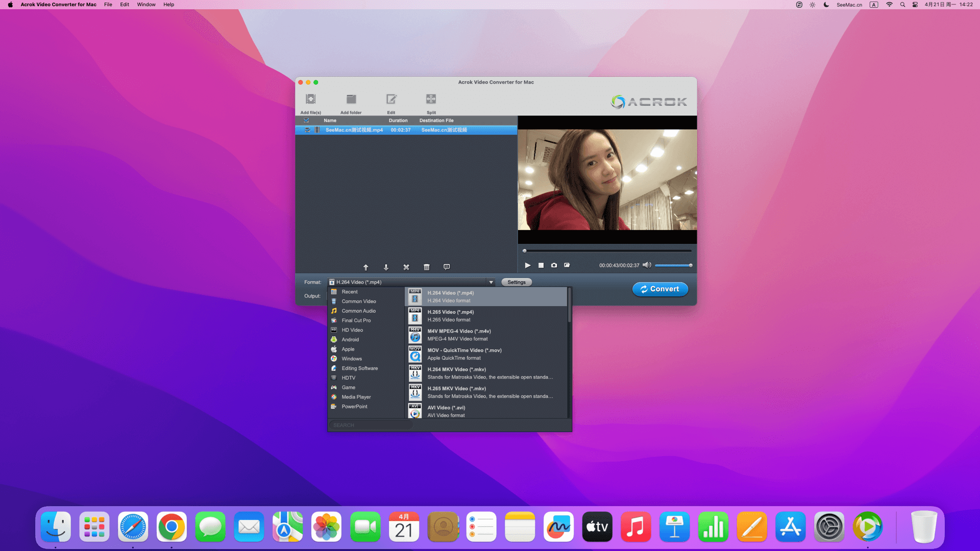Adjust the blue volume slider
This screenshot has width=980, height=551.
point(673,265)
